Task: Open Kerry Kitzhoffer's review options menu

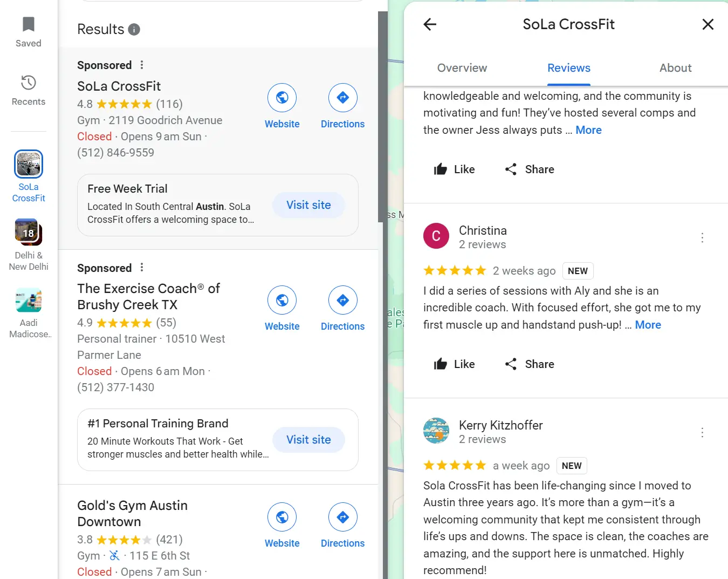Action: (x=702, y=432)
